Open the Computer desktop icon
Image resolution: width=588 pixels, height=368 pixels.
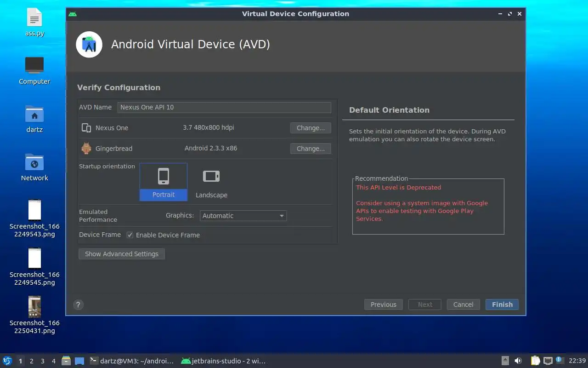point(34,70)
